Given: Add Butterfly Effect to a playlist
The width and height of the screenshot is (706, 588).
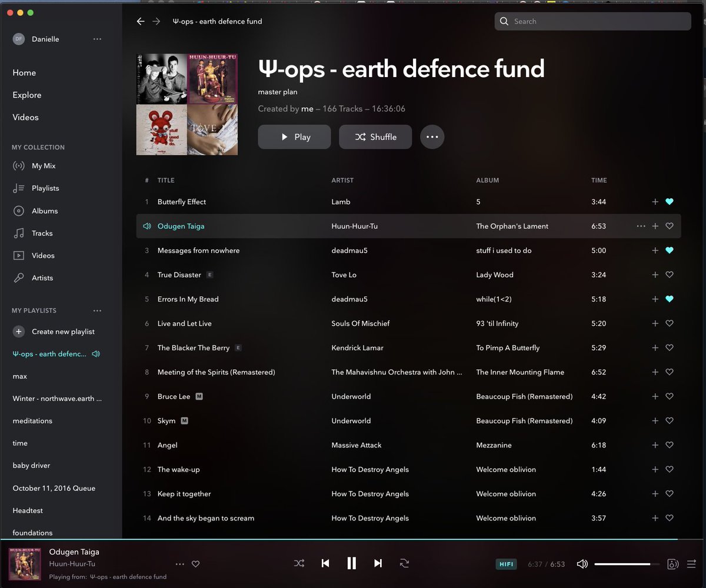Looking at the screenshot, I should 655,202.
